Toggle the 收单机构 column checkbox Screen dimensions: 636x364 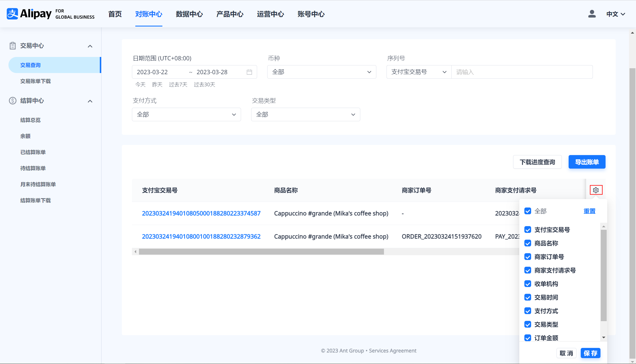[x=528, y=284]
